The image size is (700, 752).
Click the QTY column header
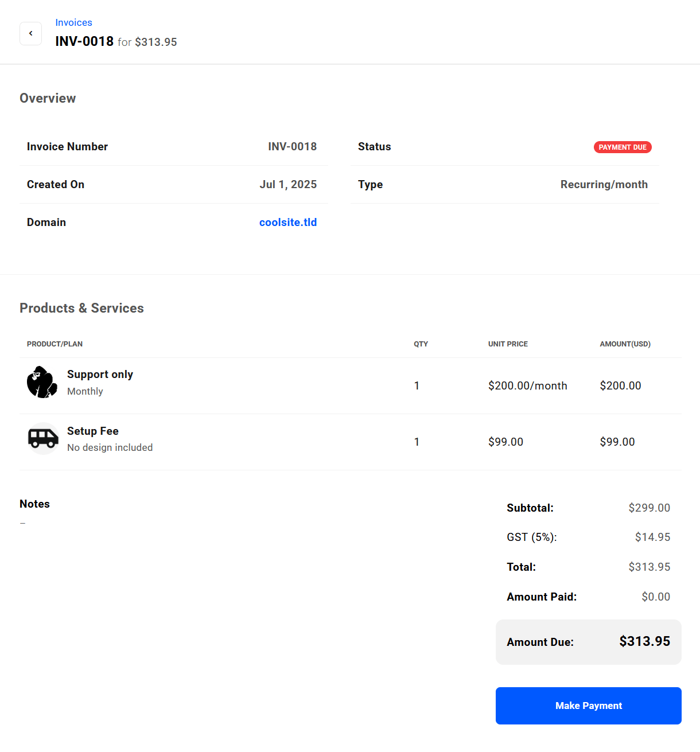[x=421, y=344]
